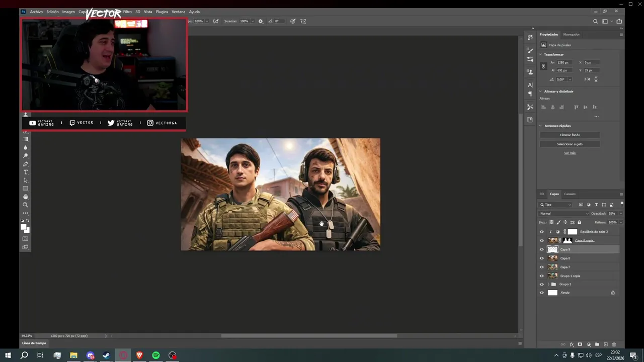This screenshot has height=362, width=644.
Task: Click the new adjustment layer icon
Action: [589, 344]
